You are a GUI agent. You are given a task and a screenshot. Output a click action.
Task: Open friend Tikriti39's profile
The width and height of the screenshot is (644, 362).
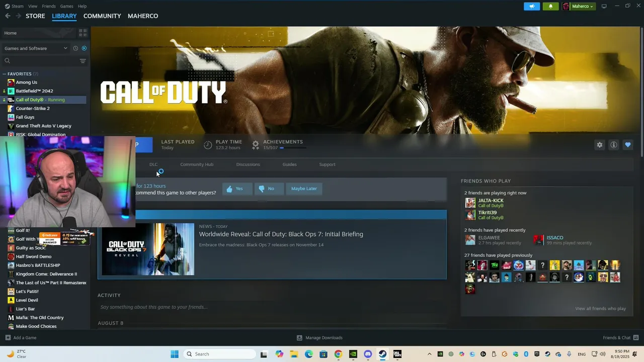tap(487, 213)
